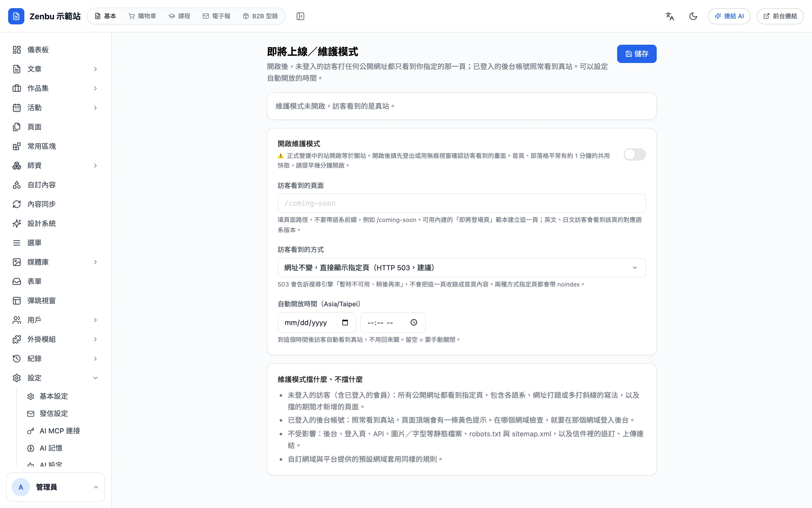Click the 即將上線／維護模式 heading
The width and height of the screenshot is (812, 508).
tap(312, 52)
